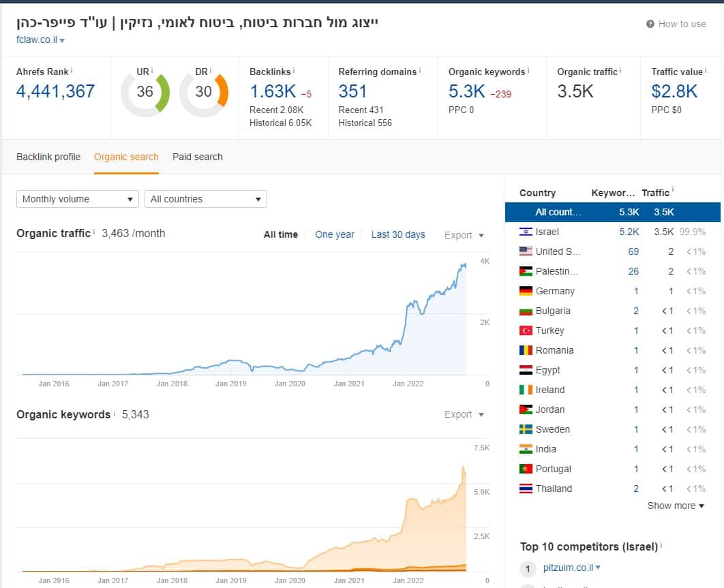The width and height of the screenshot is (724, 588).
Task: Click the Jordan flag icon
Action: tap(526, 410)
